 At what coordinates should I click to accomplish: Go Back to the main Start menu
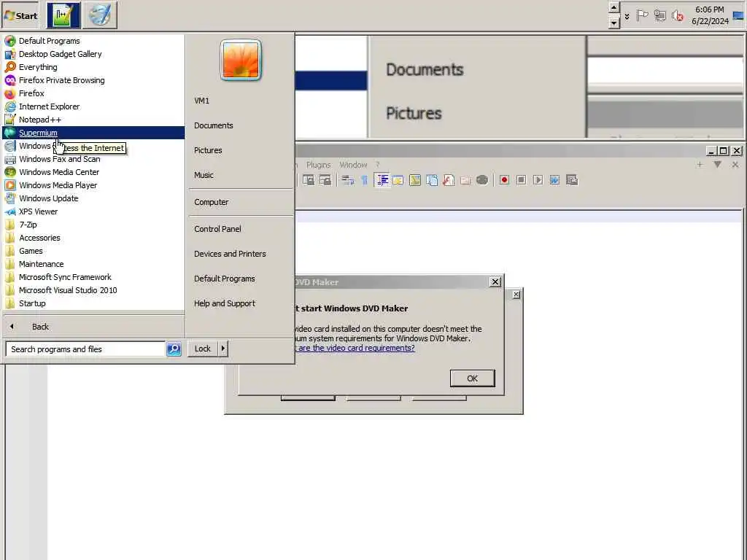coord(40,327)
